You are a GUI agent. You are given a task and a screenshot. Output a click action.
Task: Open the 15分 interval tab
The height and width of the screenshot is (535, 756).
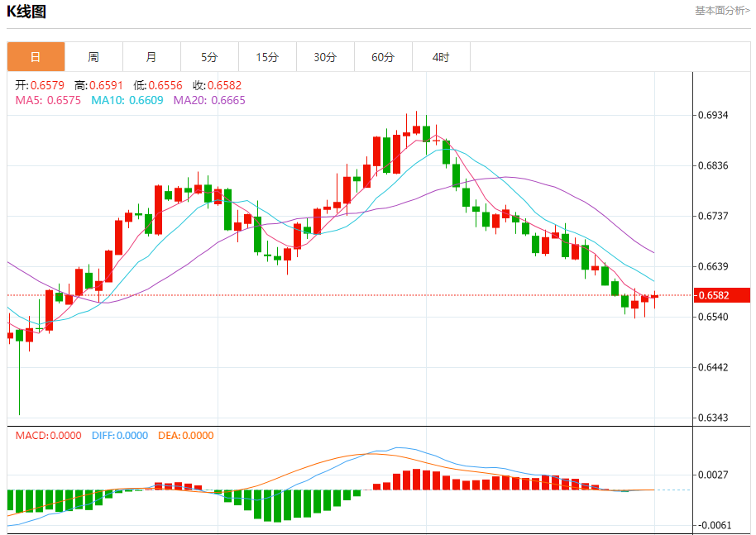click(x=267, y=57)
